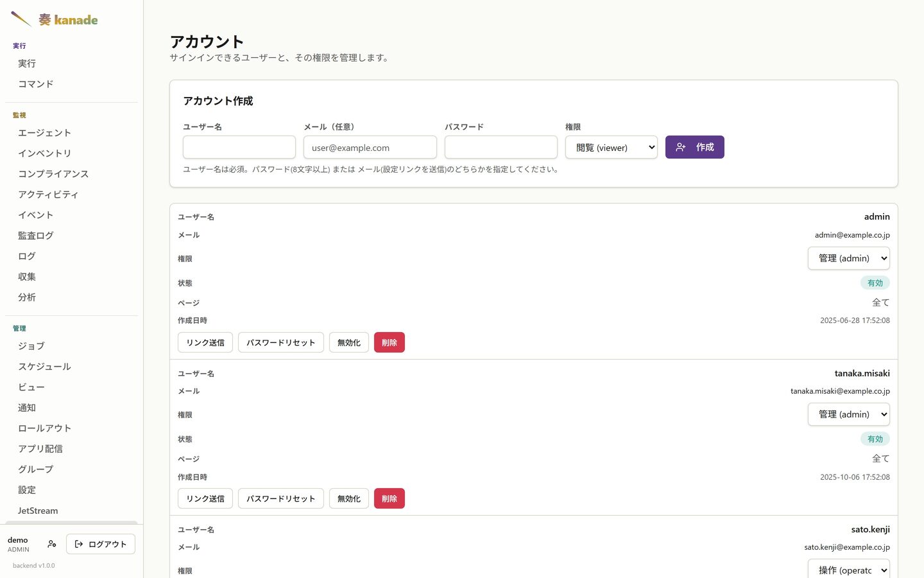The width and height of the screenshot is (924, 578).
Task: Select ビュー sidebar item
Action: click(x=71, y=387)
